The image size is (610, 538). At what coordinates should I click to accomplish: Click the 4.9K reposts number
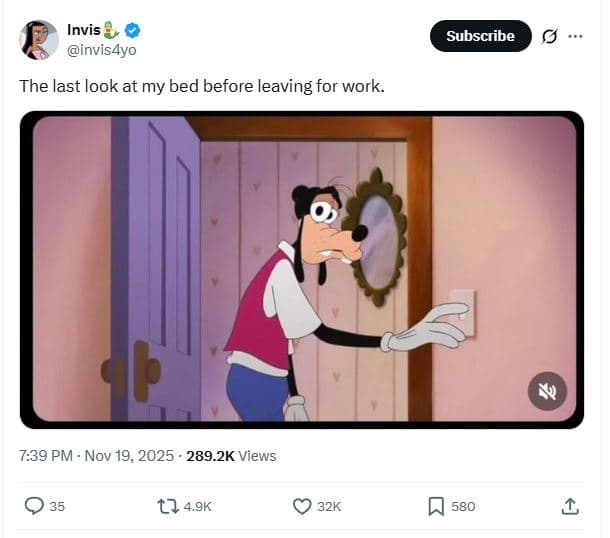pyautogui.click(x=198, y=506)
